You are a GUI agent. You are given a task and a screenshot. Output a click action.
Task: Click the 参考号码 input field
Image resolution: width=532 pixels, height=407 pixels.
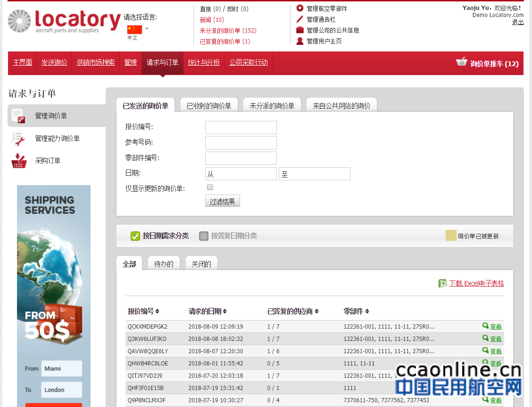click(x=241, y=143)
